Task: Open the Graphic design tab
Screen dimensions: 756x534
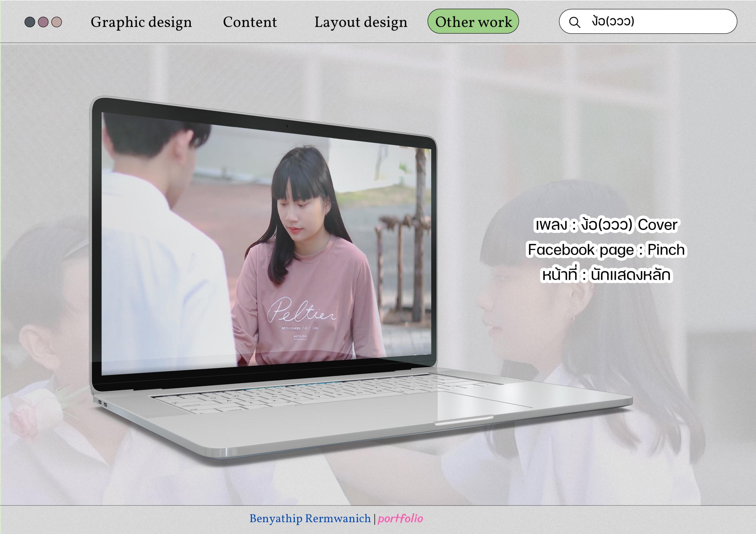Action: tap(141, 22)
